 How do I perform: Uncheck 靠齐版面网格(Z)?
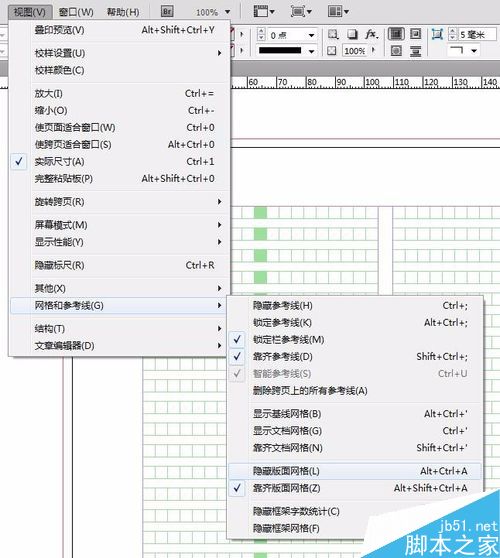click(355, 488)
